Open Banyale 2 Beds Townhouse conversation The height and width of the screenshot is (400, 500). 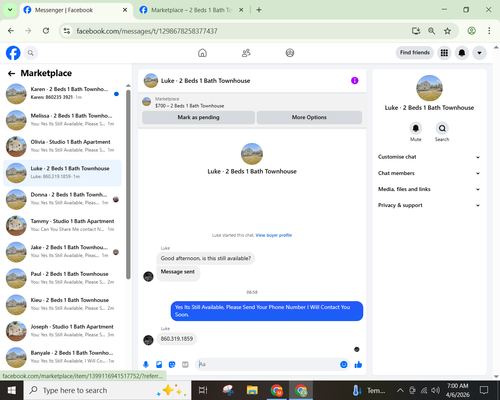pyautogui.click(x=62, y=357)
